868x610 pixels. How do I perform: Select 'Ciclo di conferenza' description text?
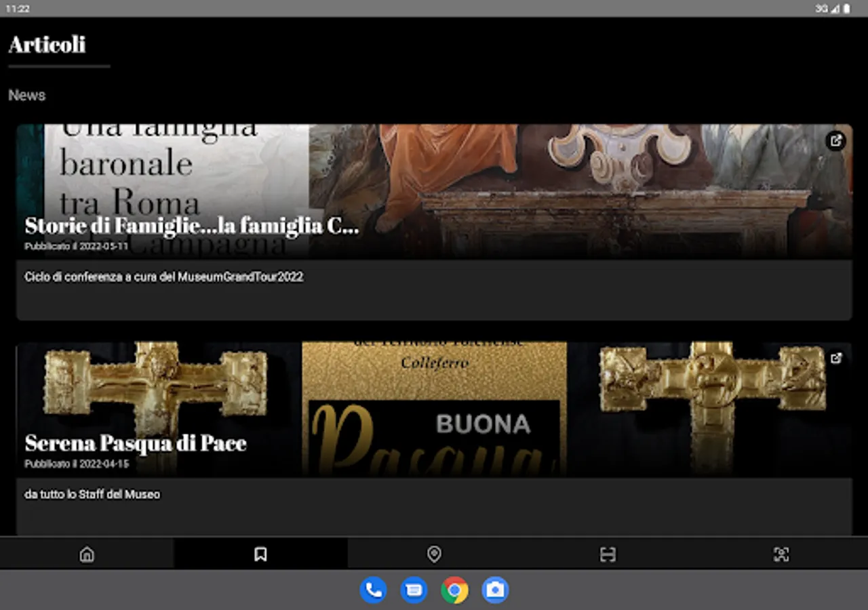(x=163, y=277)
